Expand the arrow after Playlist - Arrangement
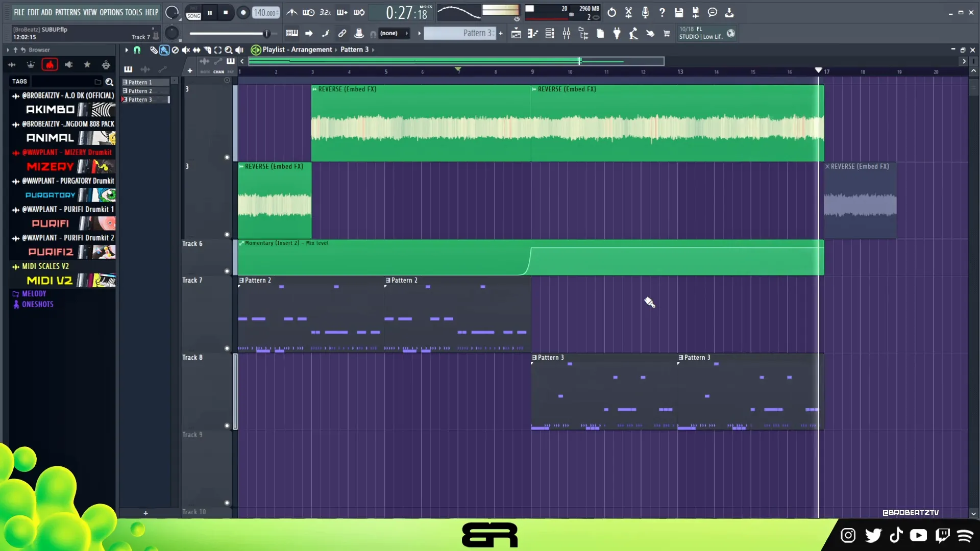The image size is (980, 551). point(336,50)
